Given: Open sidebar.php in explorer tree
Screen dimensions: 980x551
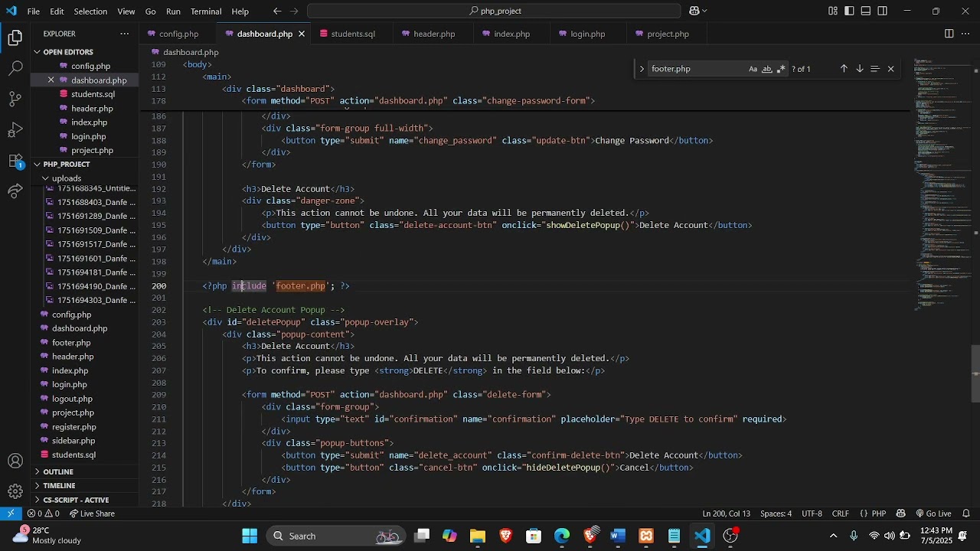Looking at the screenshot, I should pyautogui.click(x=73, y=441).
